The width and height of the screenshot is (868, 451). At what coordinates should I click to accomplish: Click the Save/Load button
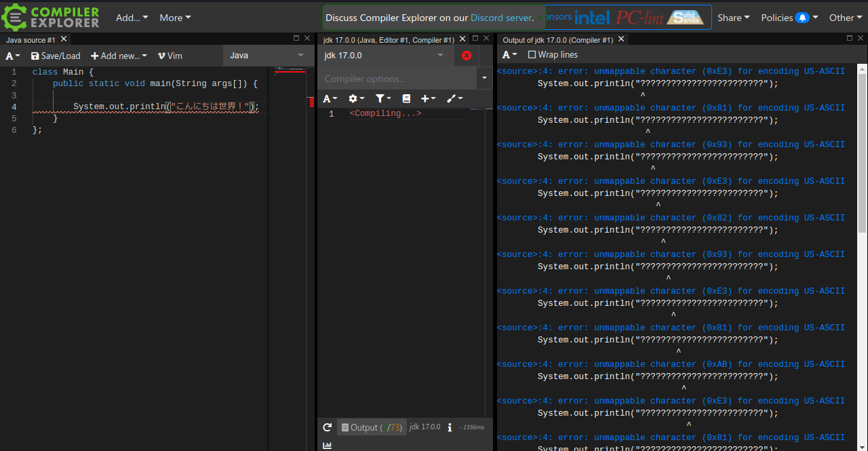click(56, 55)
